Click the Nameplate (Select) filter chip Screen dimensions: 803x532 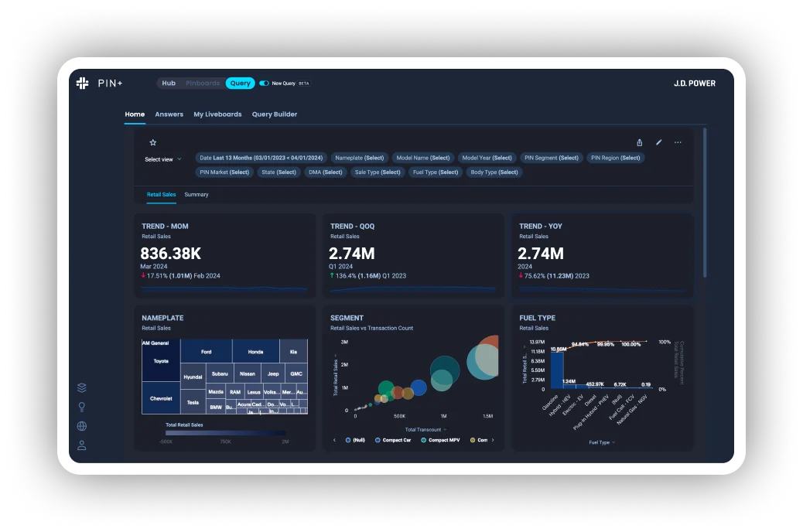click(x=360, y=158)
